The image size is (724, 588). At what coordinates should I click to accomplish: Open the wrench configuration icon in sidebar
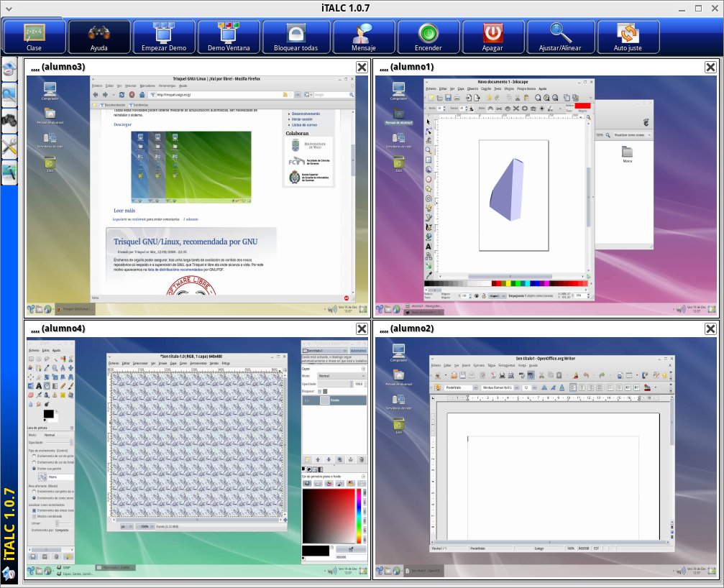click(9, 147)
